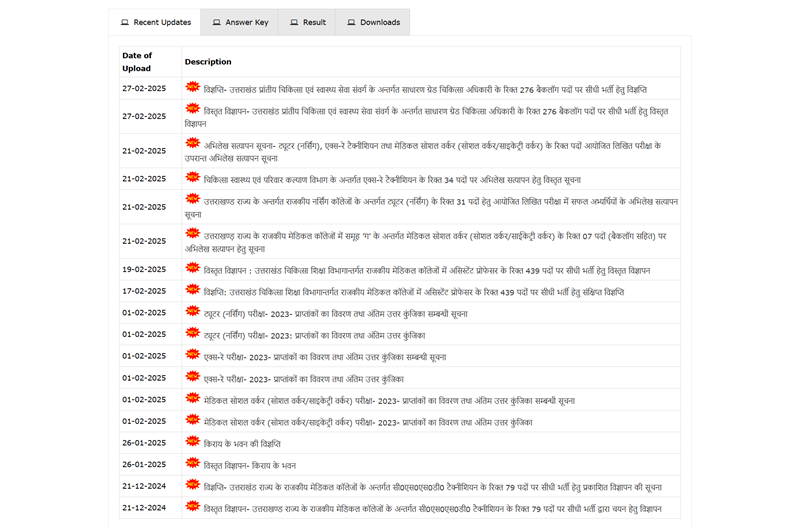Click new badge on 17-02-2025 संक्षिप्त विज्ञप्ति row
The height and width of the screenshot is (527, 800).
pos(193,291)
